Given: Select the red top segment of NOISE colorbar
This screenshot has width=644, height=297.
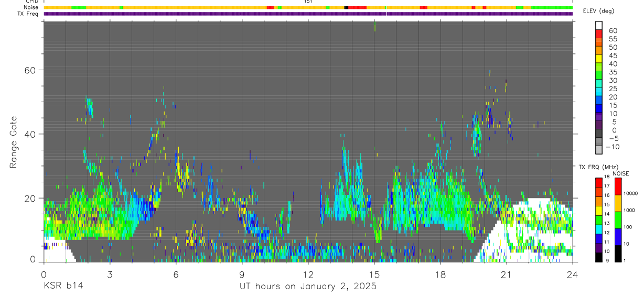Looking at the screenshot, I should click(618, 187).
